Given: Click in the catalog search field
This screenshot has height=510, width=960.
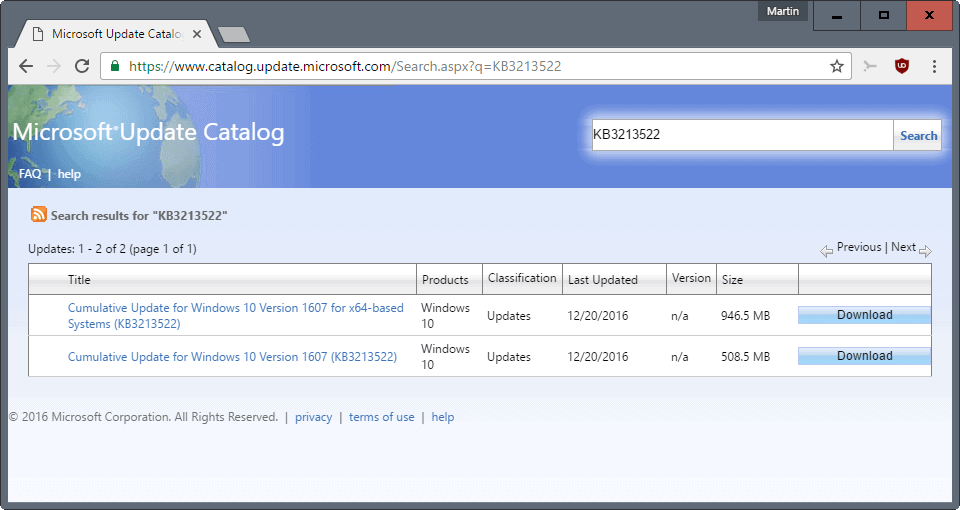Looking at the screenshot, I should click(x=741, y=135).
